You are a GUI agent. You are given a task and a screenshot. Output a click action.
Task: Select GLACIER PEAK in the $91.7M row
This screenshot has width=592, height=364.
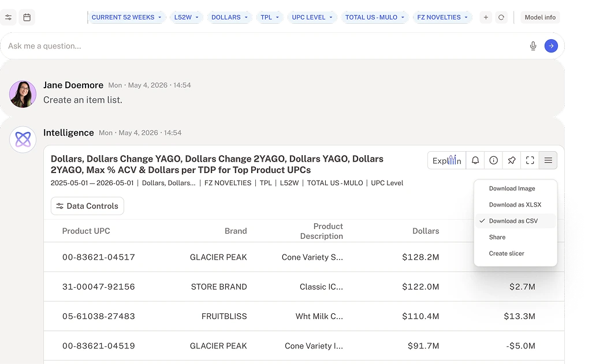point(218,346)
